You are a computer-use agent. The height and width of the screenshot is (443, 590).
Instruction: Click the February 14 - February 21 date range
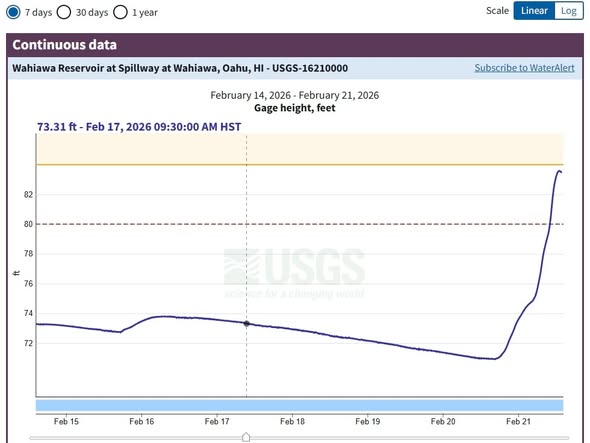point(295,95)
